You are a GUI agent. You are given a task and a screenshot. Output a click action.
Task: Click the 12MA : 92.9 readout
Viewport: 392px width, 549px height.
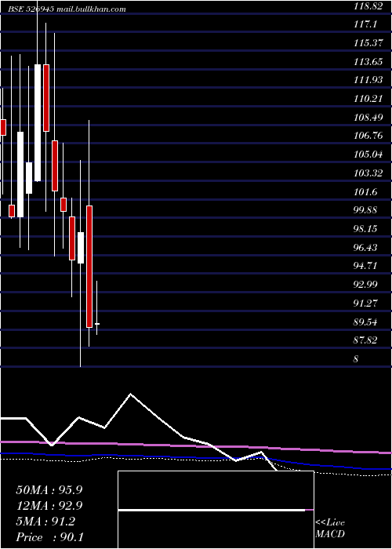pos(49,506)
